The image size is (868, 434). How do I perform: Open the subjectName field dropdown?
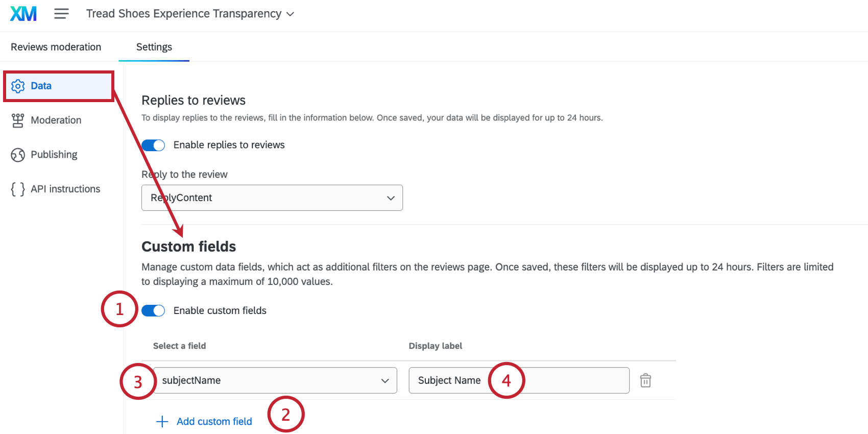pos(275,380)
